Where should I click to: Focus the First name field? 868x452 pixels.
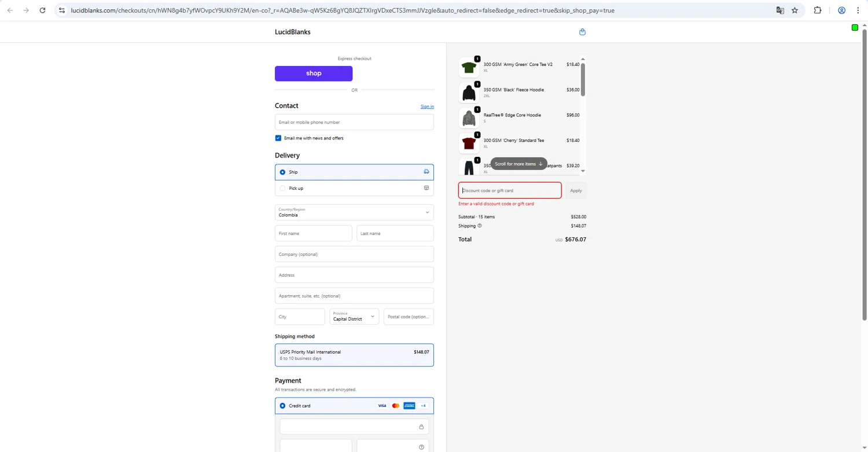point(313,233)
